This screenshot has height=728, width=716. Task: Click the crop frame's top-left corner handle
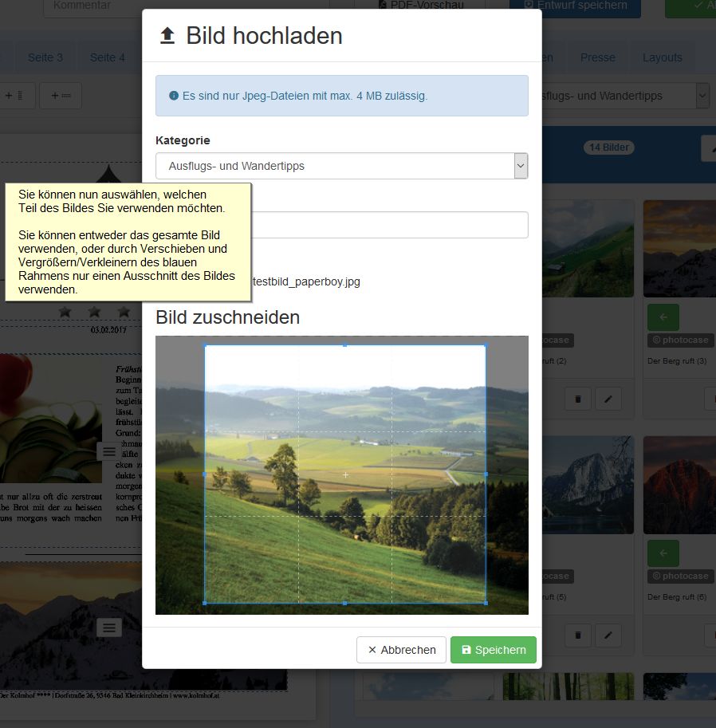[x=205, y=345]
